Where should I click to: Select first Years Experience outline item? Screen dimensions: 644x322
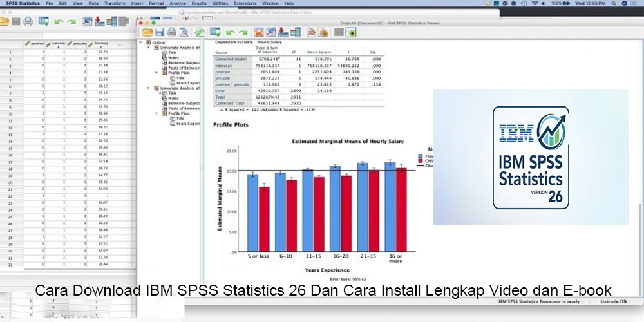click(x=184, y=83)
